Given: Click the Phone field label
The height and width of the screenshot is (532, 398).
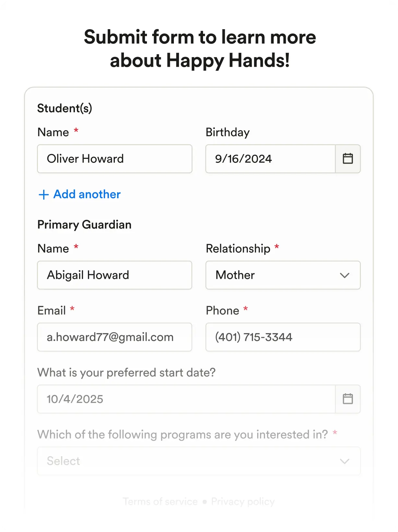Looking at the screenshot, I should 223,311.
